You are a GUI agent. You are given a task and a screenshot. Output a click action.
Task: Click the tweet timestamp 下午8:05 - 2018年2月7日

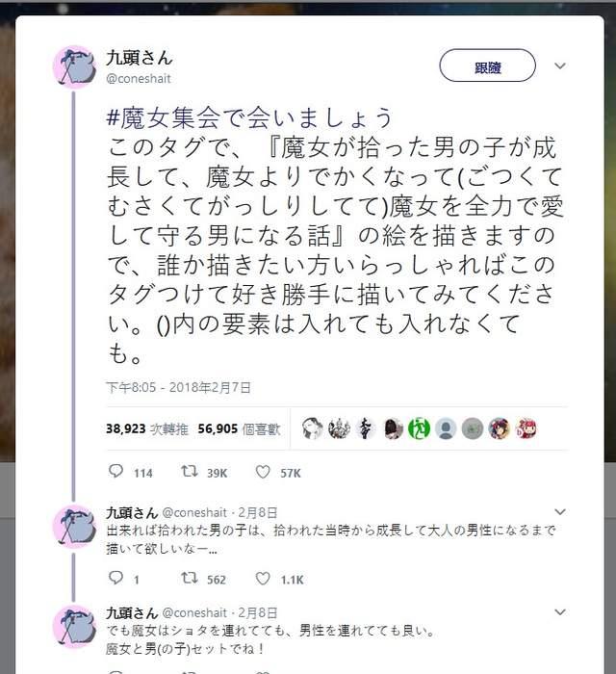tap(178, 387)
